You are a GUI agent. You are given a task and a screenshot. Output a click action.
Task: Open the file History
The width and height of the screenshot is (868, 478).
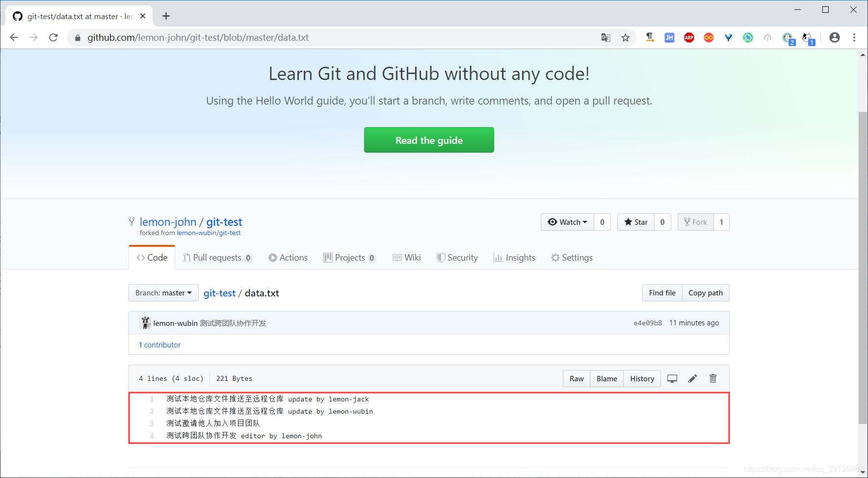(x=642, y=379)
